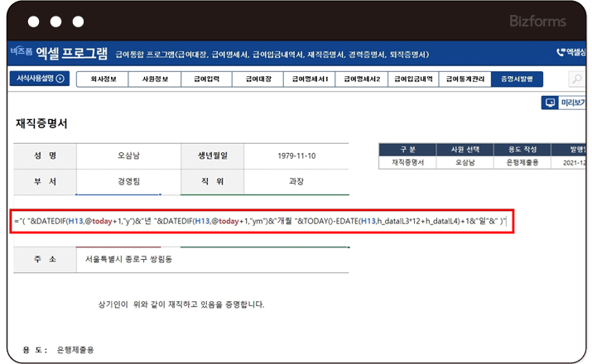
Task: Select the 급여명세서1 tab
Action: coord(310,79)
